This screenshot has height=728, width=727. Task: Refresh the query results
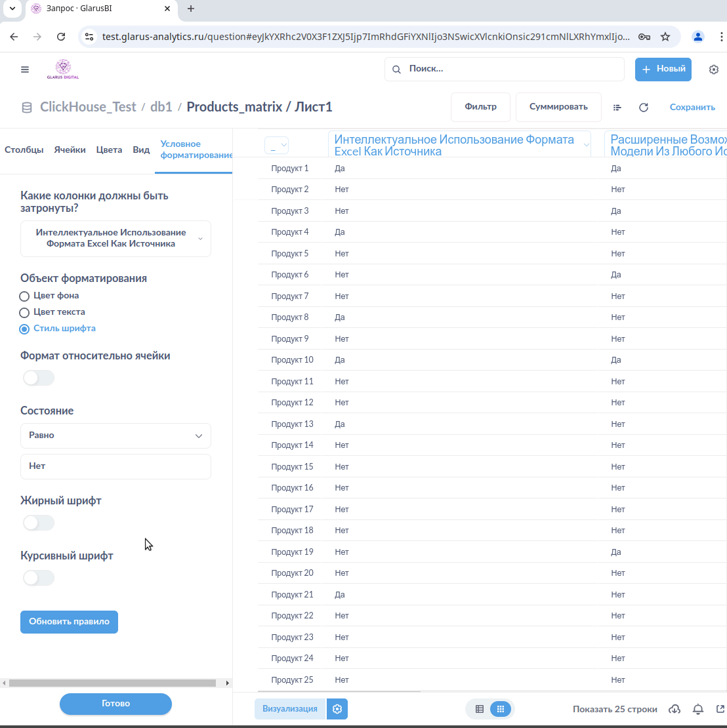pyautogui.click(x=644, y=108)
